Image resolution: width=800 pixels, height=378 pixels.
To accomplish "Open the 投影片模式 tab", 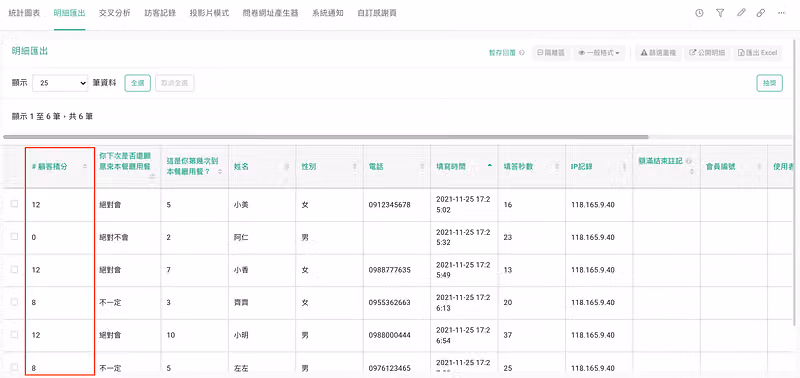I will click(209, 13).
